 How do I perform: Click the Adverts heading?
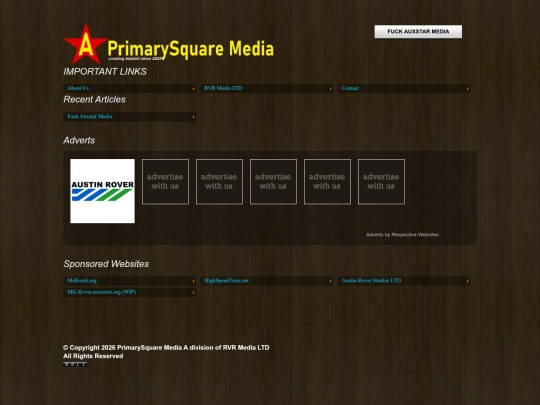79,141
